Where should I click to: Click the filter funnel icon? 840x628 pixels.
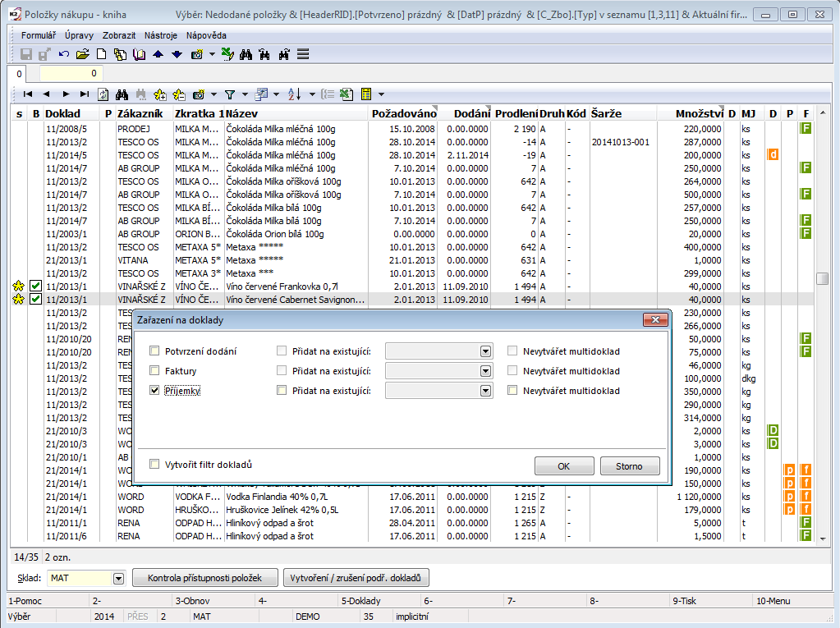pos(230,94)
